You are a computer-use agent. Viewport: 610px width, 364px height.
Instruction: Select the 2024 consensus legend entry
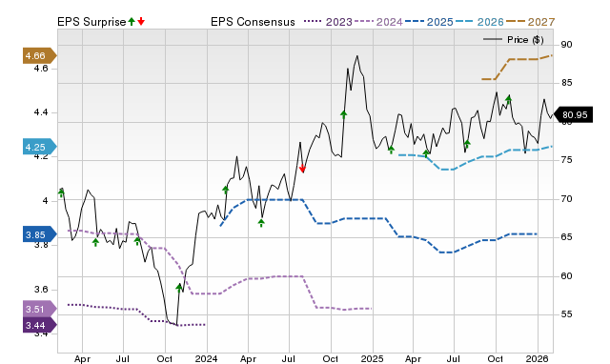(378, 22)
